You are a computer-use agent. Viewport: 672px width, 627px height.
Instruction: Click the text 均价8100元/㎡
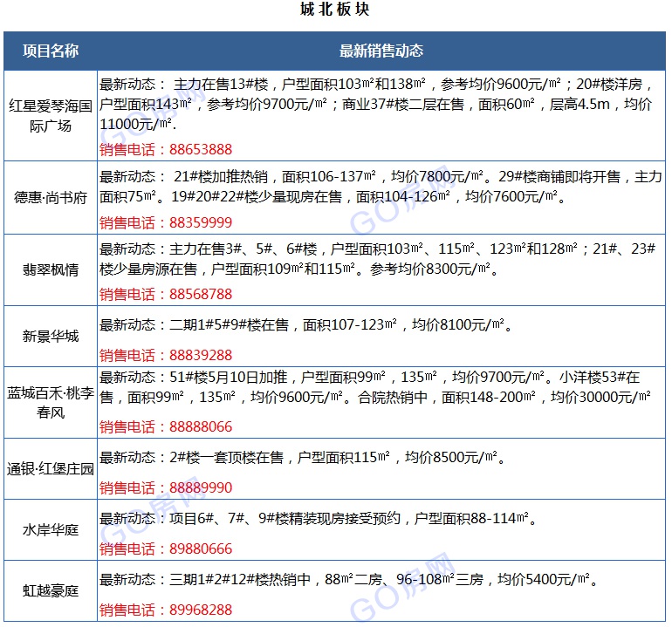click(458, 325)
